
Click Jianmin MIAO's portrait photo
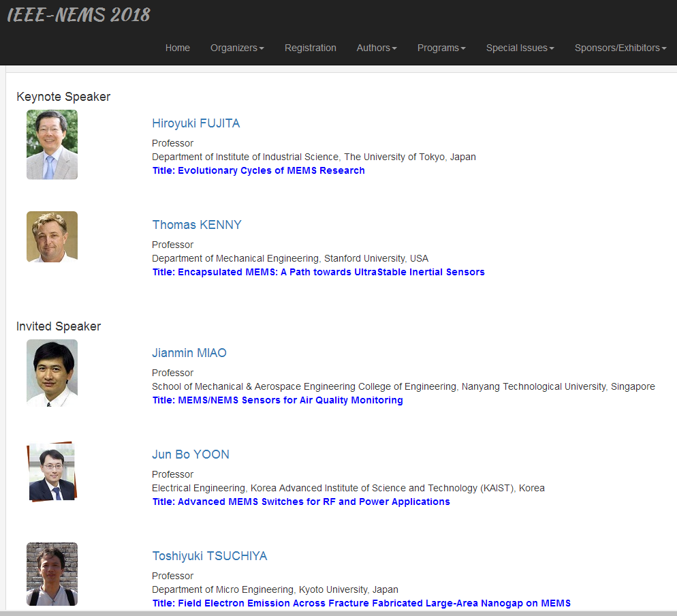pos(52,373)
